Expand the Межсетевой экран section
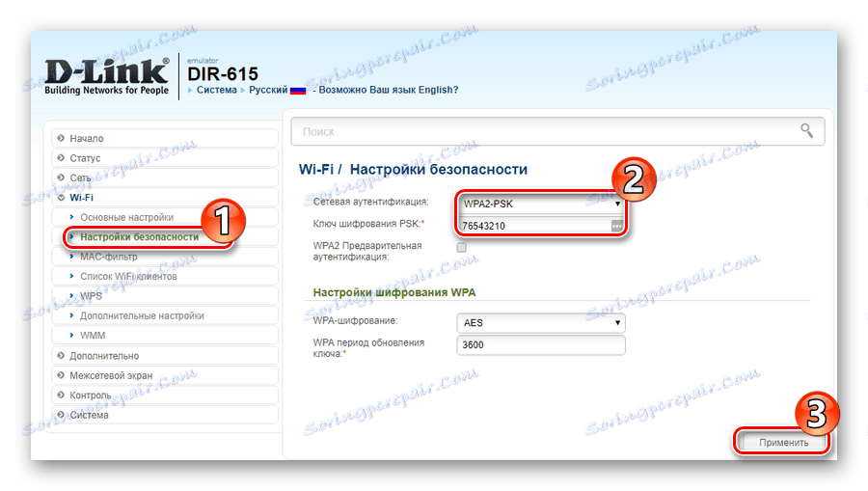868x491 pixels. click(x=164, y=375)
